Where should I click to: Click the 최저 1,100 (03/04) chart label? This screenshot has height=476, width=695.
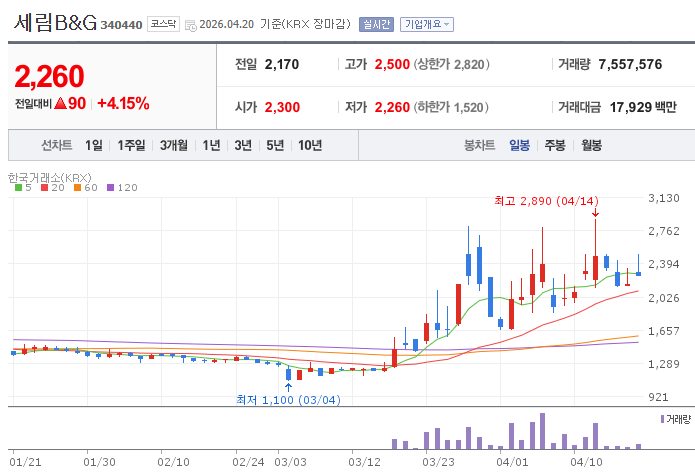click(x=289, y=400)
